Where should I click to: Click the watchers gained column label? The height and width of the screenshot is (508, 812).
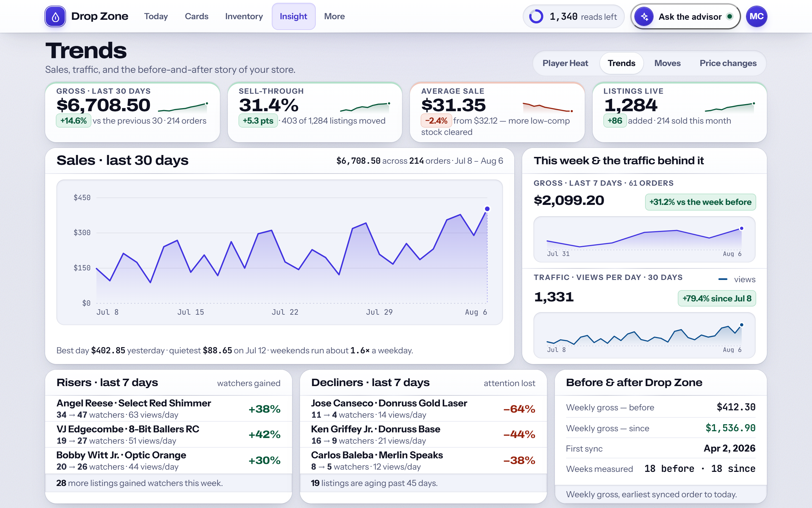(249, 383)
